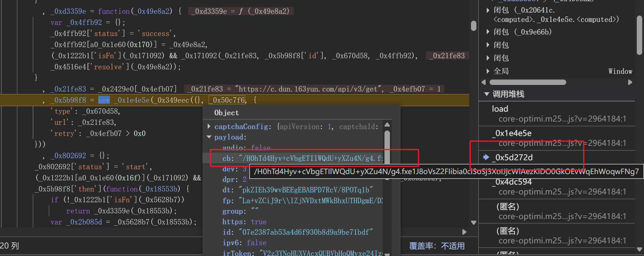
Task: Click the scope panel vertical scrollbar
Action: [x=639, y=35]
